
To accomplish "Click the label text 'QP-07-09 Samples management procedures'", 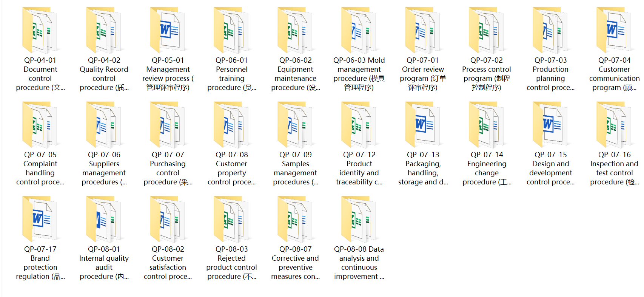I will point(295,168).
